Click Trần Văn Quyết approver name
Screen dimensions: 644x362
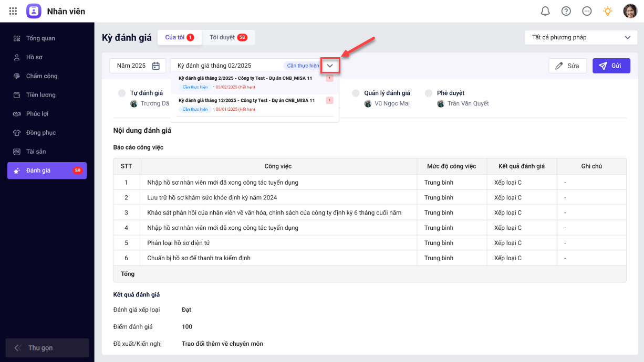[468, 103]
